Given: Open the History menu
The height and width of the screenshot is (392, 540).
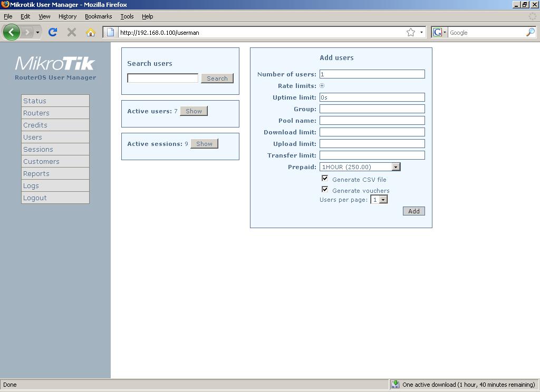Looking at the screenshot, I should (x=67, y=16).
